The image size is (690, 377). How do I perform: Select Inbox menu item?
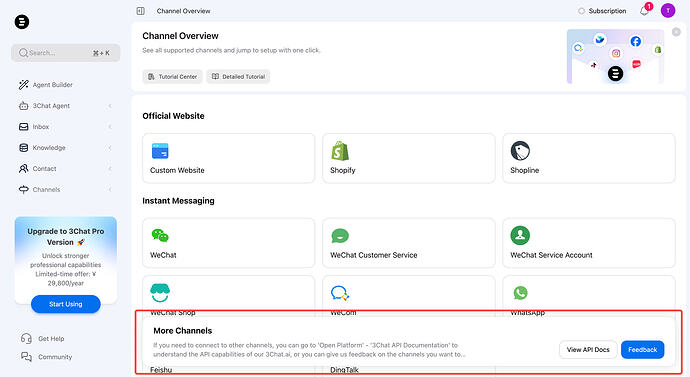coord(65,127)
